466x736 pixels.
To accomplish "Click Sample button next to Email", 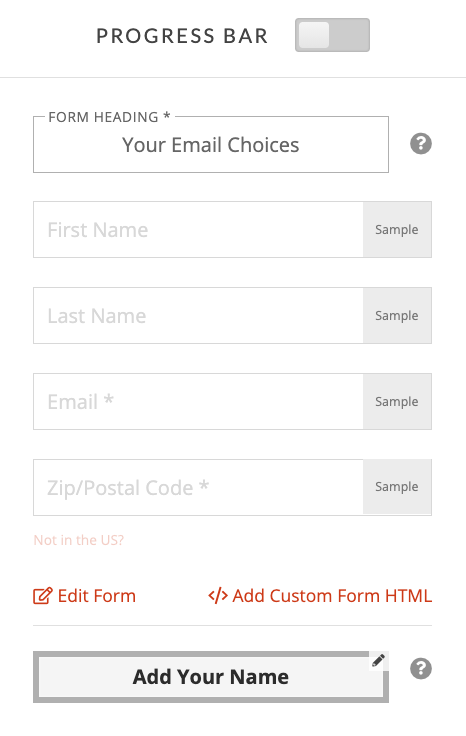I will point(397,401).
